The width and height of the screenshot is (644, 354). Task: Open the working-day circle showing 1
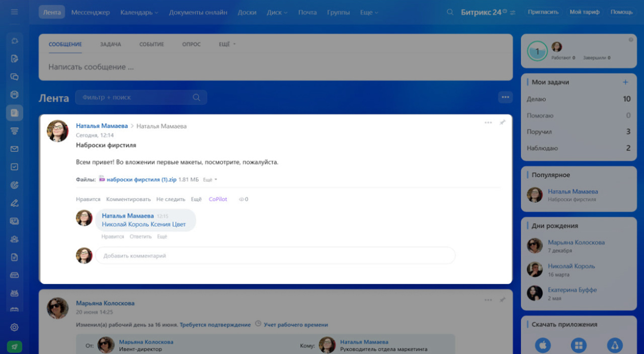(537, 51)
